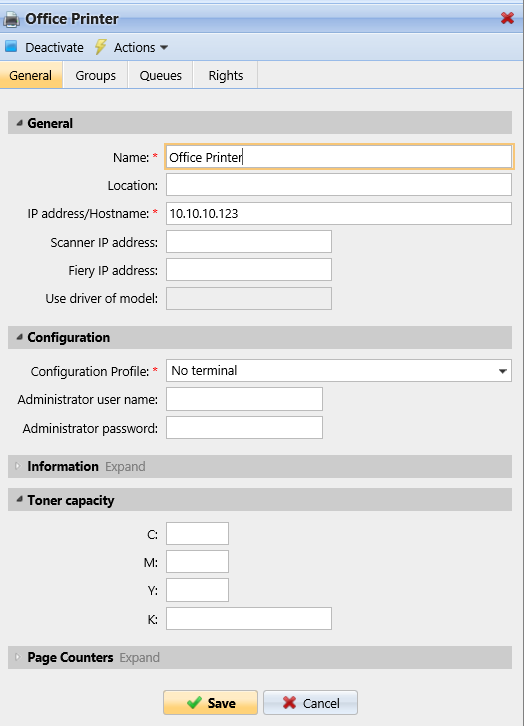The height and width of the screenshot is (726, 524).
Task: Click the Deactivate button
Action: (x=44, y=47)
